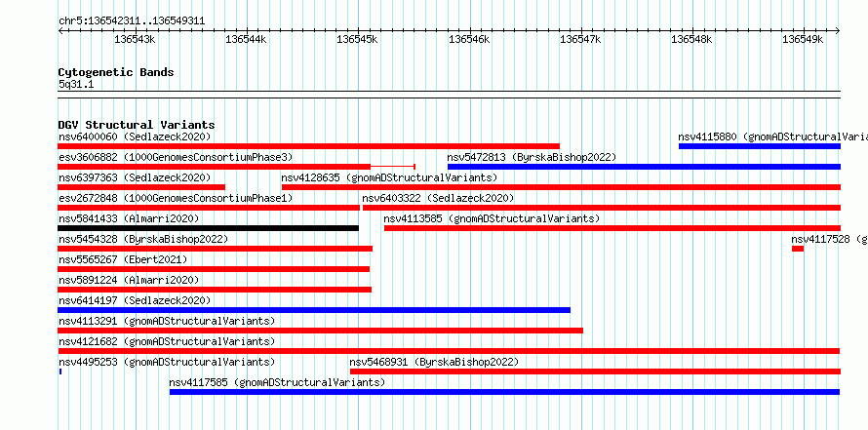The height and width of the screenshot is (430, 868).
Task: Select nsv4117585 (gnomADStructuralVariants) label
Action: pos(277,382)
